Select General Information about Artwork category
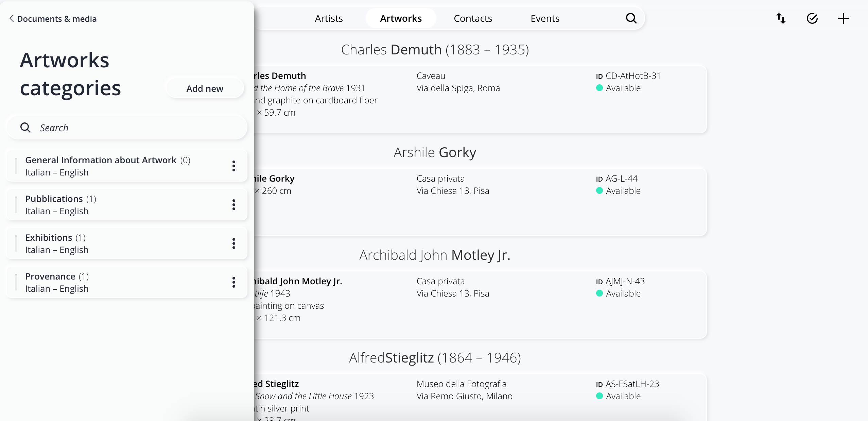Image resolution: width=868 pixels, height=421 pixels. click(x=127, y=166)
